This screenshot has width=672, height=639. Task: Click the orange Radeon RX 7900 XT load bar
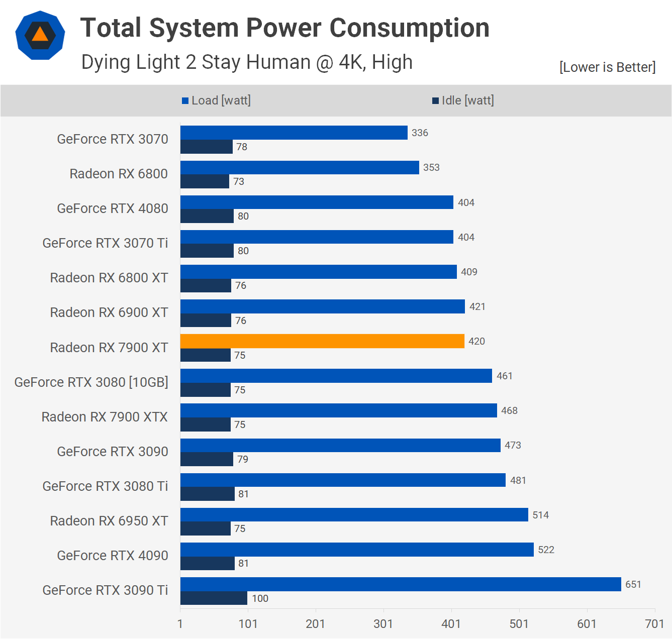click(x=322, y=341)
